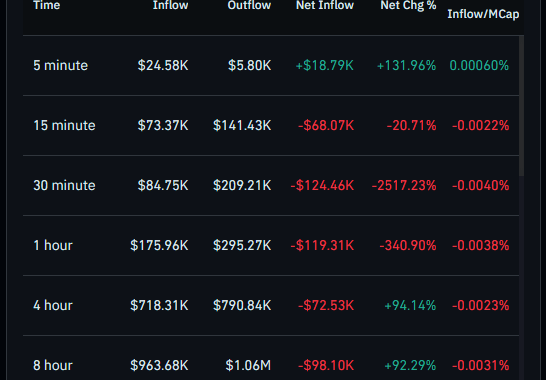This screenshot has width=546, height=380.
Task: Click the Net Inflow column header
Action: coord(325,5)
